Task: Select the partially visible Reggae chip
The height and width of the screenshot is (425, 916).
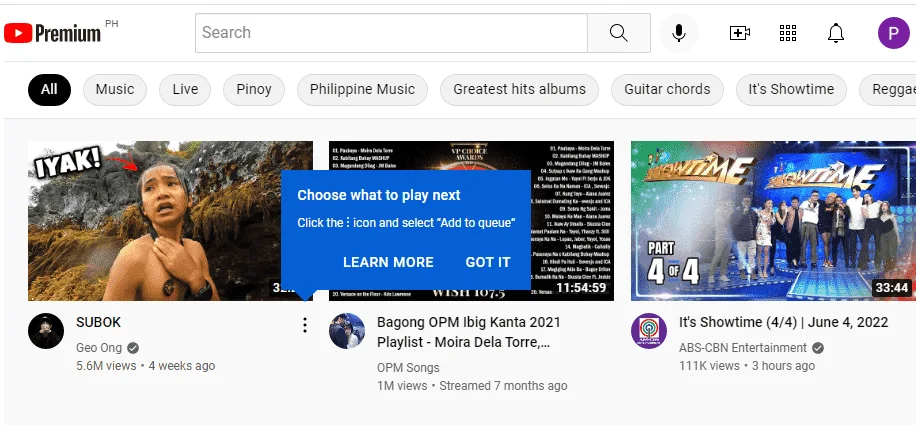Action: point(888,89)
